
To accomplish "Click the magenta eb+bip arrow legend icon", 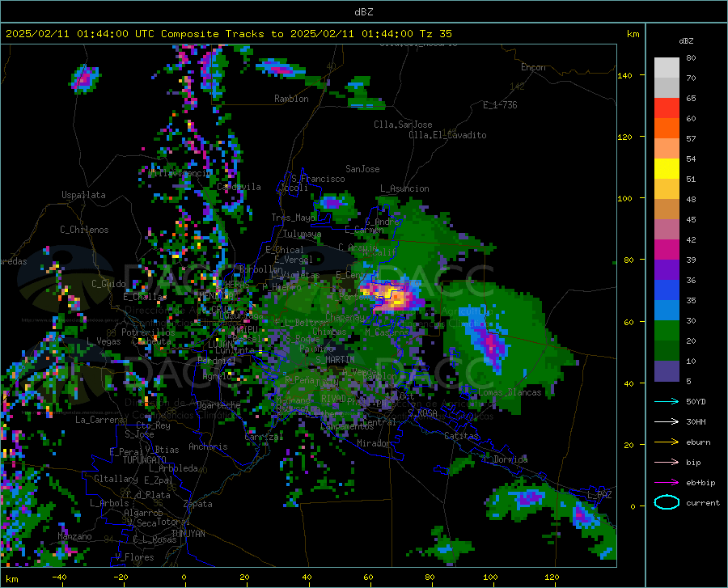I will [667, 482].
